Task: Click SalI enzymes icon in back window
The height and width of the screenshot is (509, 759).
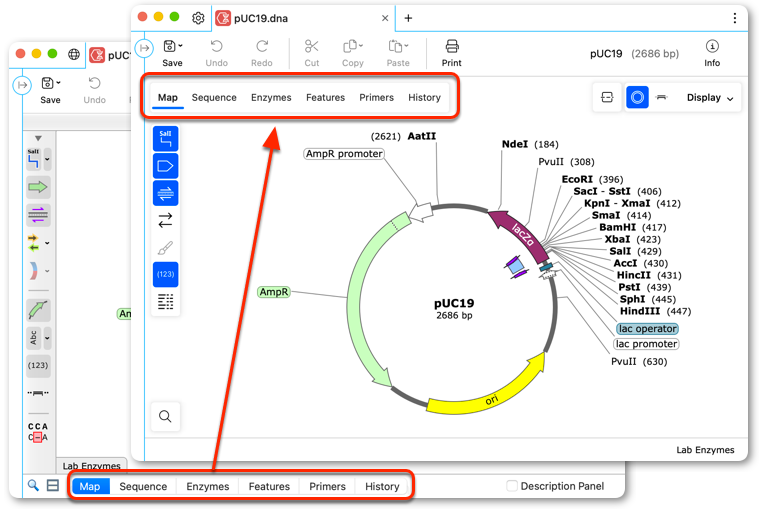Action: tap(33, 159)
